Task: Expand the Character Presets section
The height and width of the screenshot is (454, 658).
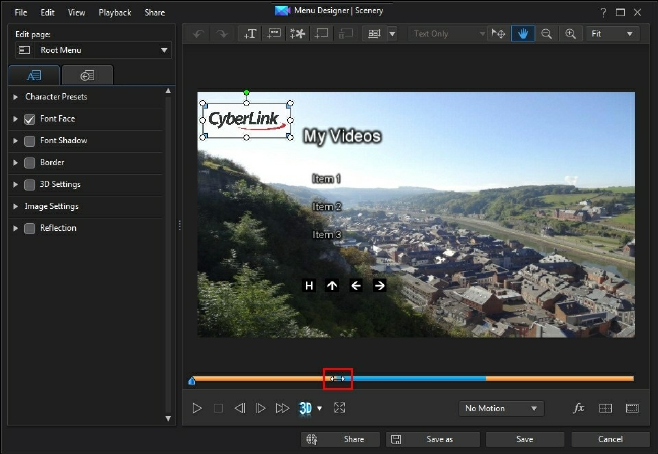Action: coord(16,97)
